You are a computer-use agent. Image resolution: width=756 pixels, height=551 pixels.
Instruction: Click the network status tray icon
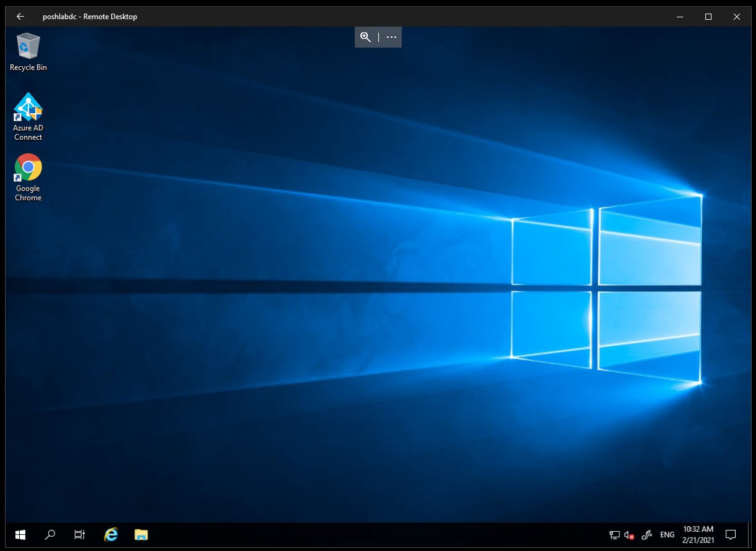tap(614, 535)
